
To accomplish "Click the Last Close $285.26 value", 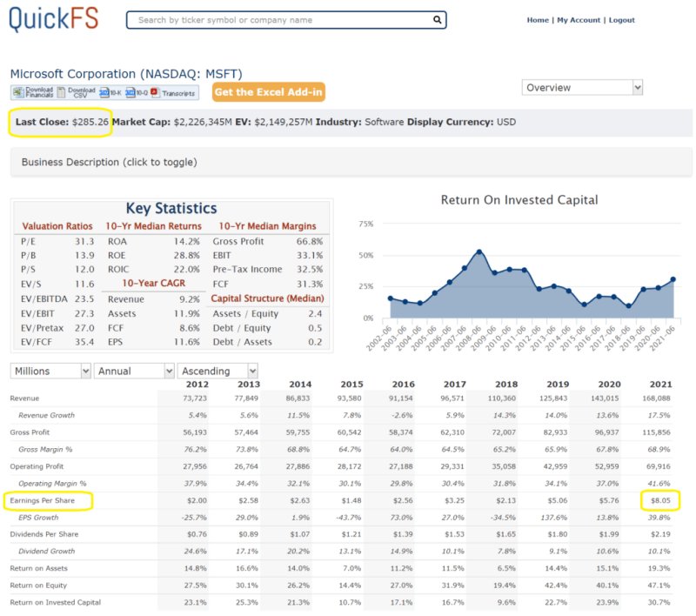I will (x=90, y=122).
